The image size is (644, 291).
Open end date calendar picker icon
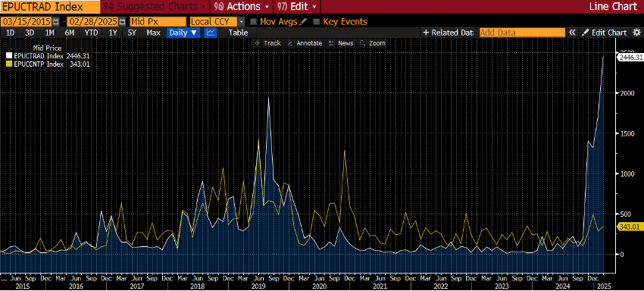click(x=122, y=21)
